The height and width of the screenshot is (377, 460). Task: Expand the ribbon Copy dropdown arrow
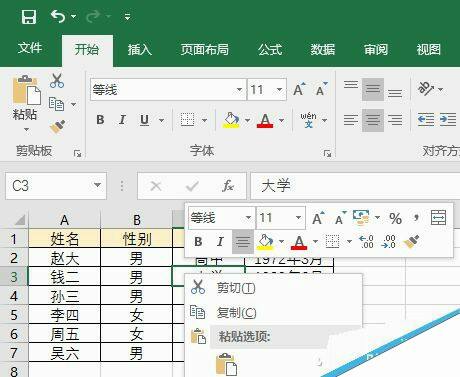(73, 104)
